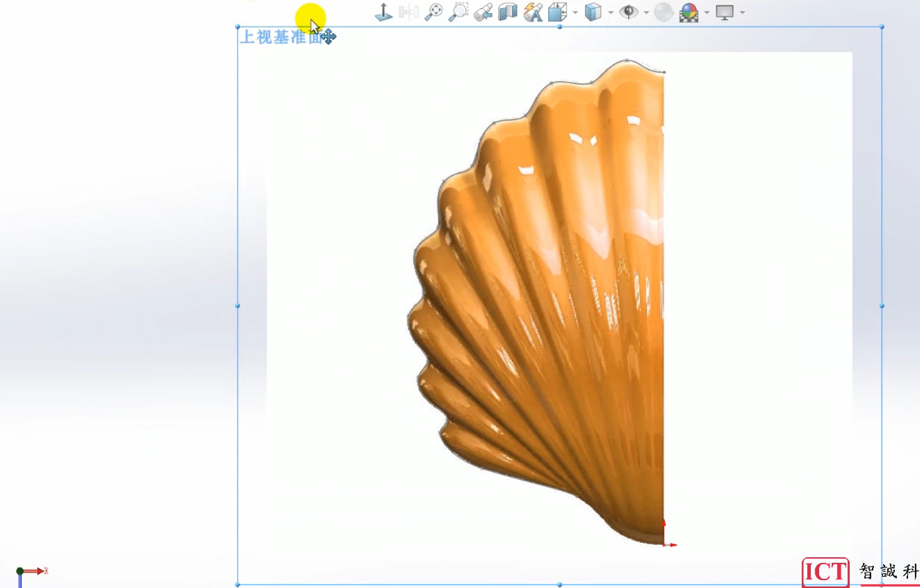
Task: Open Dynamic Annotation Views
Action: pos(533,12)
